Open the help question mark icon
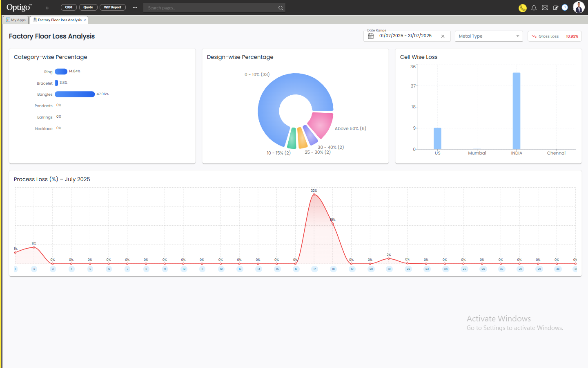This screenshot has height=368, width=588. [x=565, y=7]
